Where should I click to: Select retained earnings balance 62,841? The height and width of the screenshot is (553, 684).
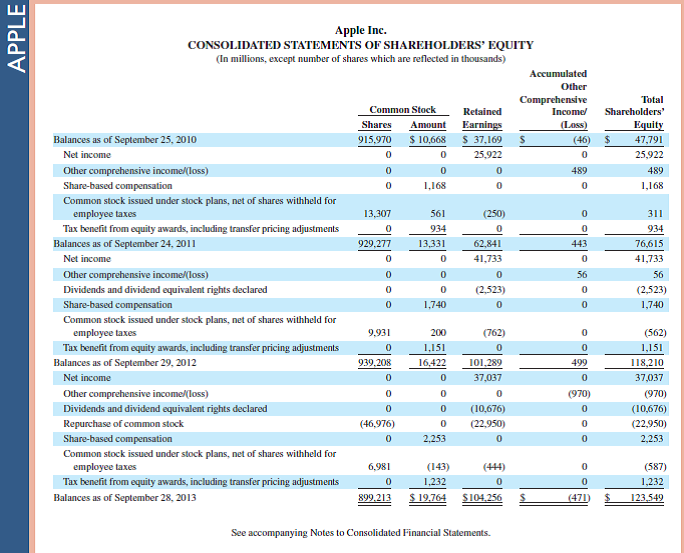point(488,243)
